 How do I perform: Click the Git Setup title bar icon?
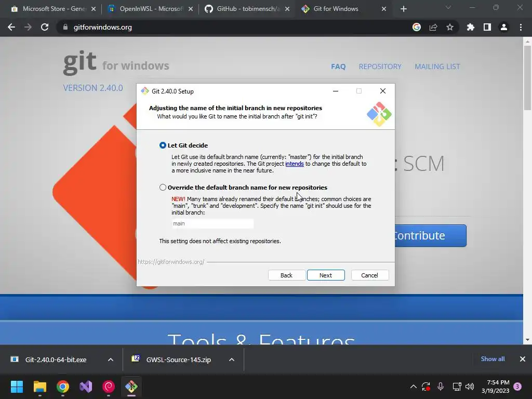(145, 91)
